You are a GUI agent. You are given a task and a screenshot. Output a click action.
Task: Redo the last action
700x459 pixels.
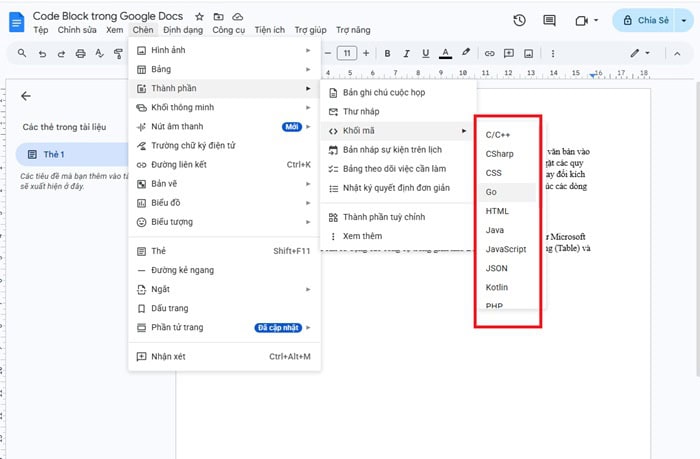tap(61, 54)
